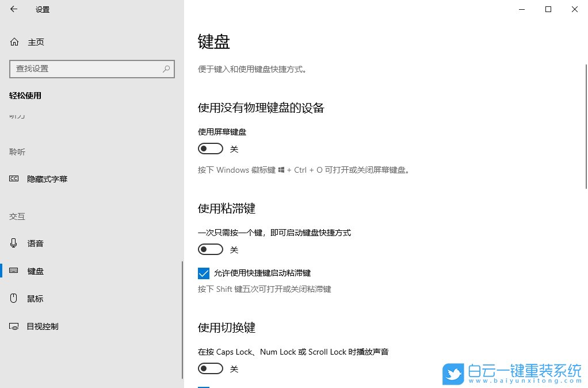Turn on the 使用粘滞键 toggle
This screenshot has width=588, height=388.
(x=210, y=249)
